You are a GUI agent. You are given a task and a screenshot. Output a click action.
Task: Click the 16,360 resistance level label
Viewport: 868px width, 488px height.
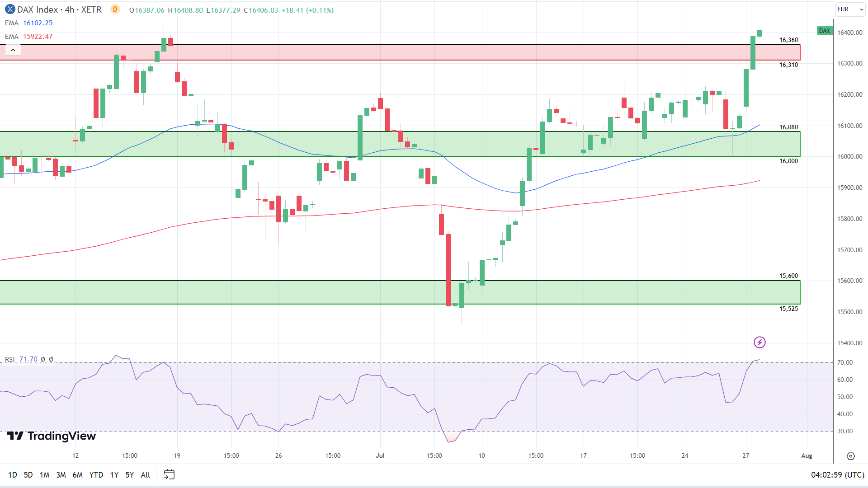789,40
